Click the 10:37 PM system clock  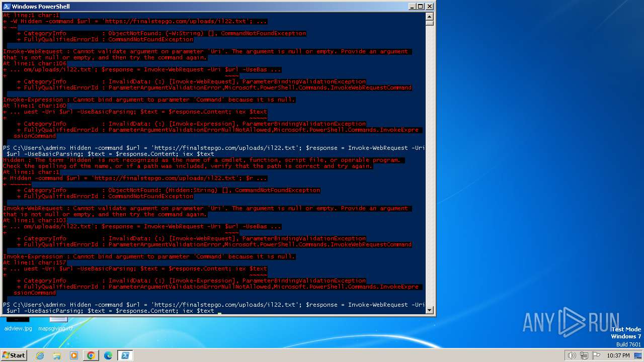click(618, 355)
